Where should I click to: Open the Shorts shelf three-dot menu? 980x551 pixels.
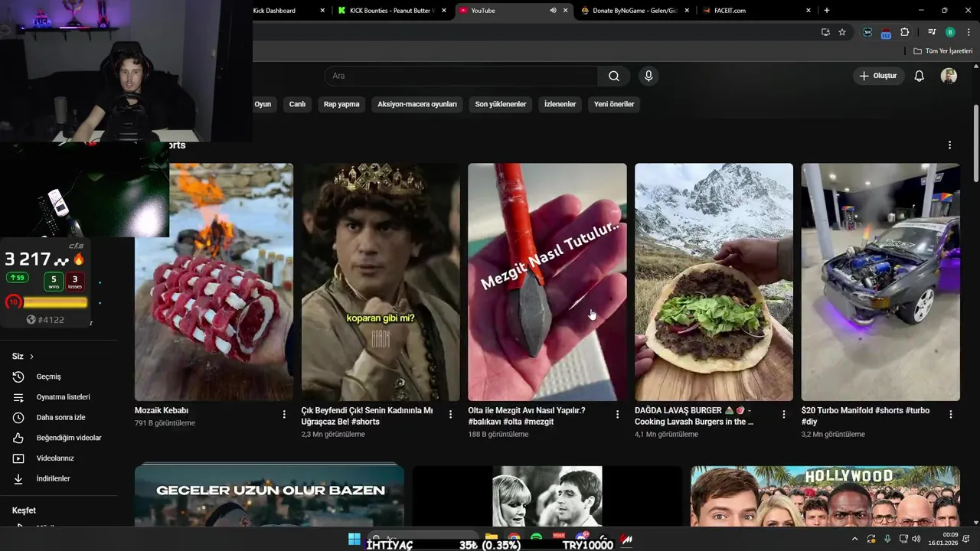coord(950,145)
